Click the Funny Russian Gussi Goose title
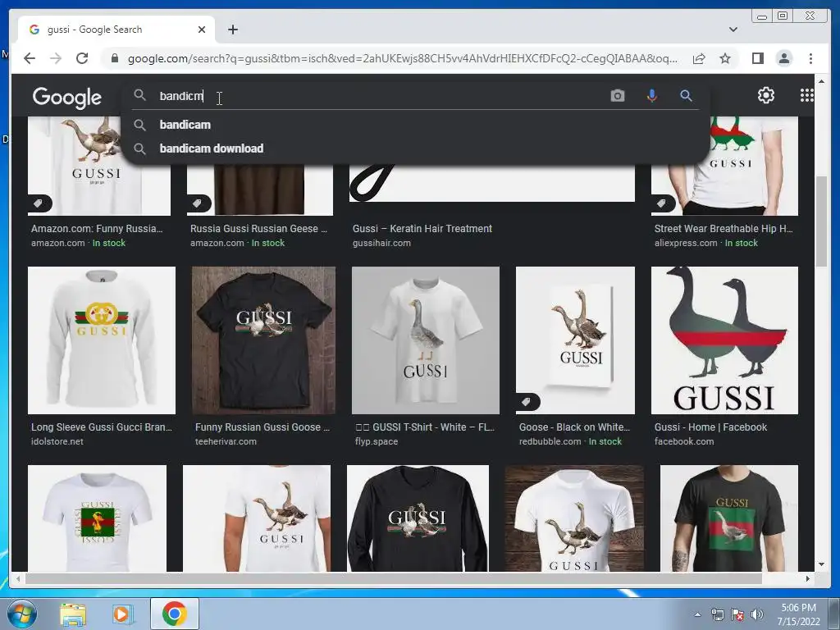The width and height of the screenshot is (840, 630). [262, 427]
